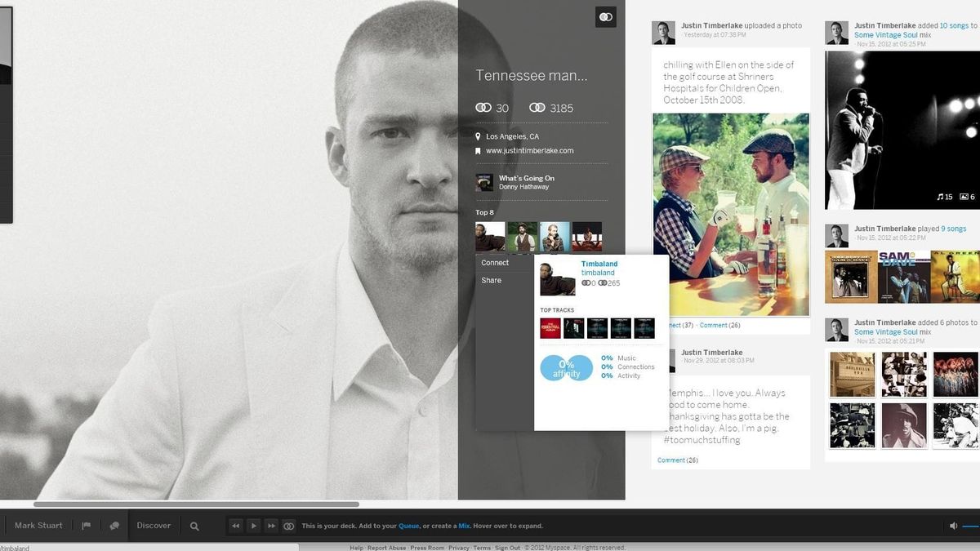Viewport: 980px width, 551px height.
Task: Click the Timbaland name link in hover card
Action: [x=599, y=264]
